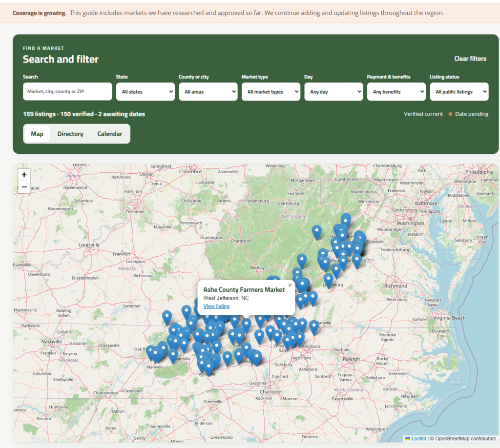Select the isolated map pin in West Virginia
This screenshot has height=448, width=500.
point(316,232)
